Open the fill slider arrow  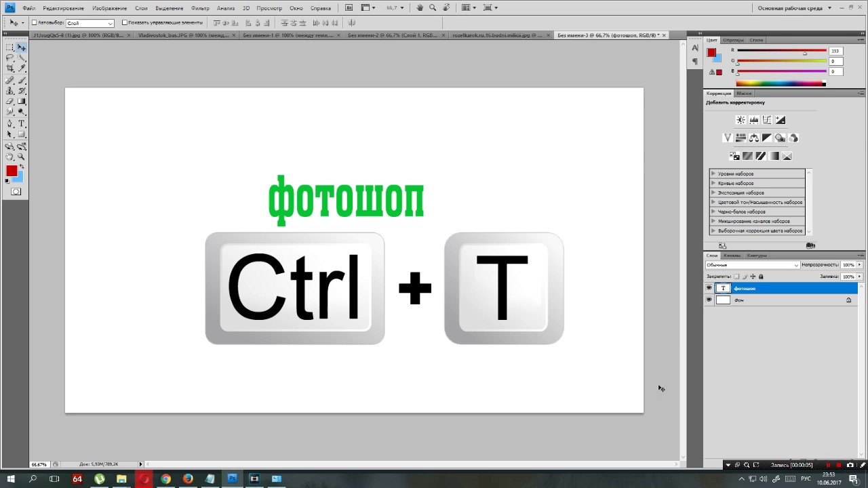[x=860, y=277]
